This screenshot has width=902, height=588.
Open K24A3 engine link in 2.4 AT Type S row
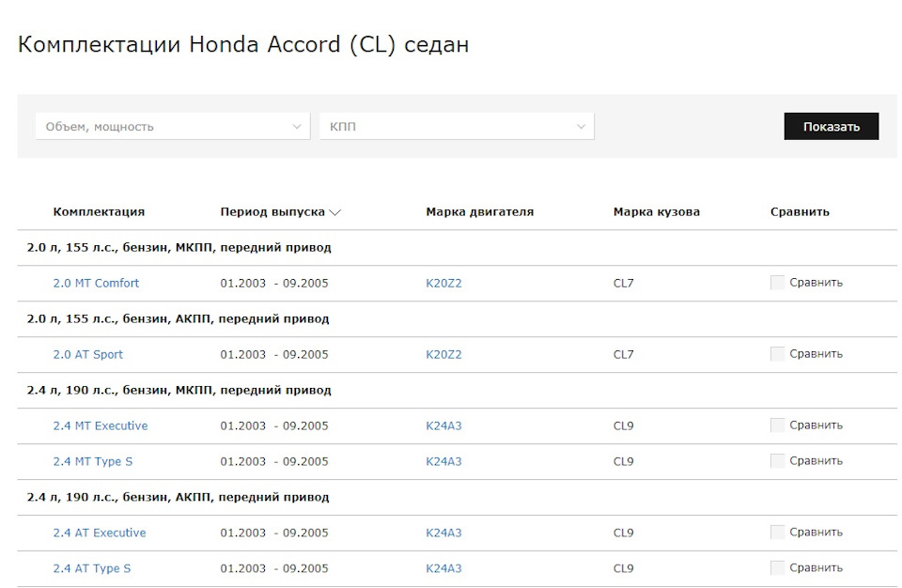[443, 568]
